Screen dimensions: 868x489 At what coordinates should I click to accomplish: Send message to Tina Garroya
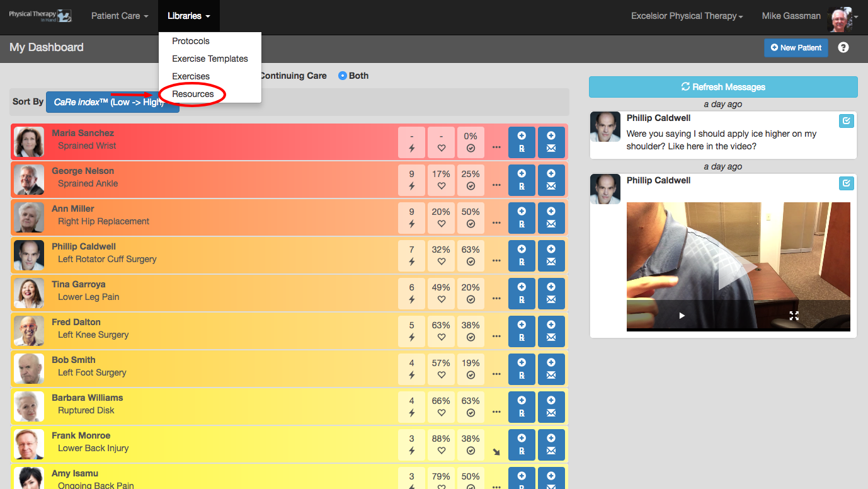(551, 293)
